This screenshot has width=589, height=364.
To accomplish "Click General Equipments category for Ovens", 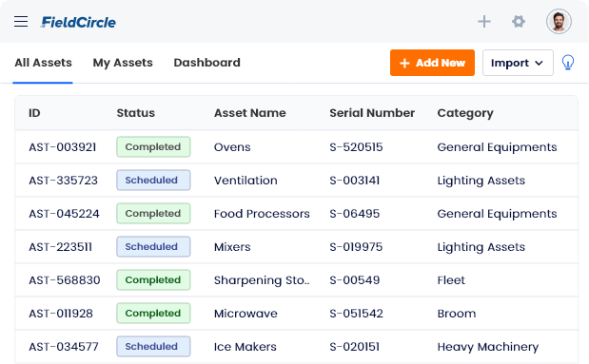I will point(497,147).
